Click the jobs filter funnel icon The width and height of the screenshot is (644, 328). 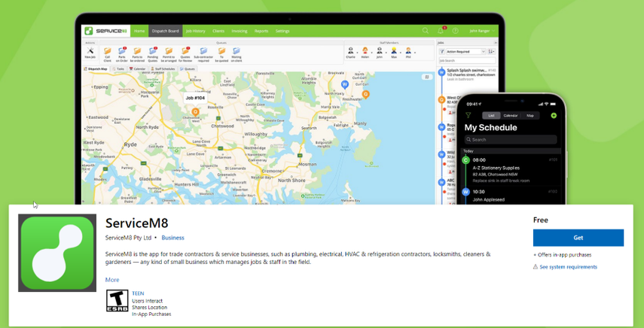click(441, 52)
